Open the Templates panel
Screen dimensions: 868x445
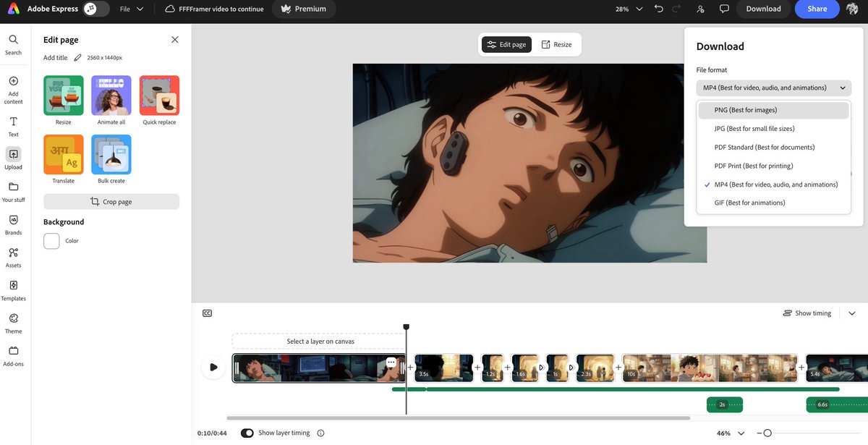click(x=13, y=290)
